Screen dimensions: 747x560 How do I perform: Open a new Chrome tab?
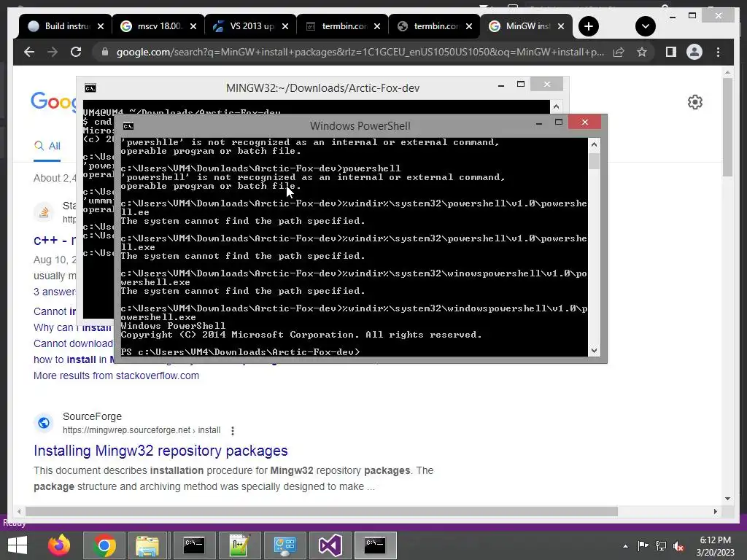coord(589,26)
